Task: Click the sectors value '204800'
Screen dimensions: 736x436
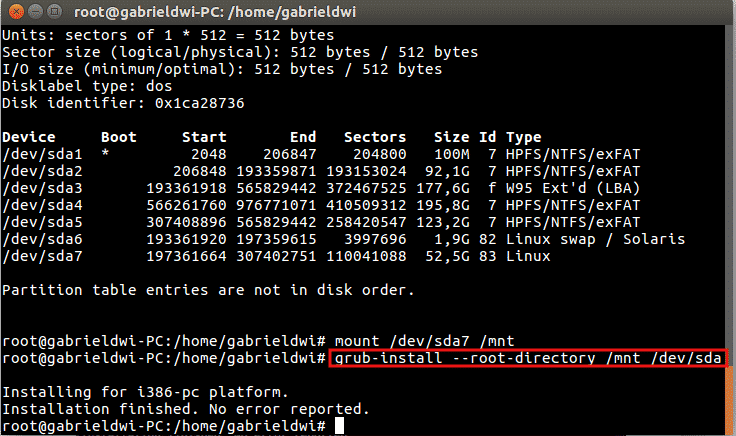Action: pos(380,154)
